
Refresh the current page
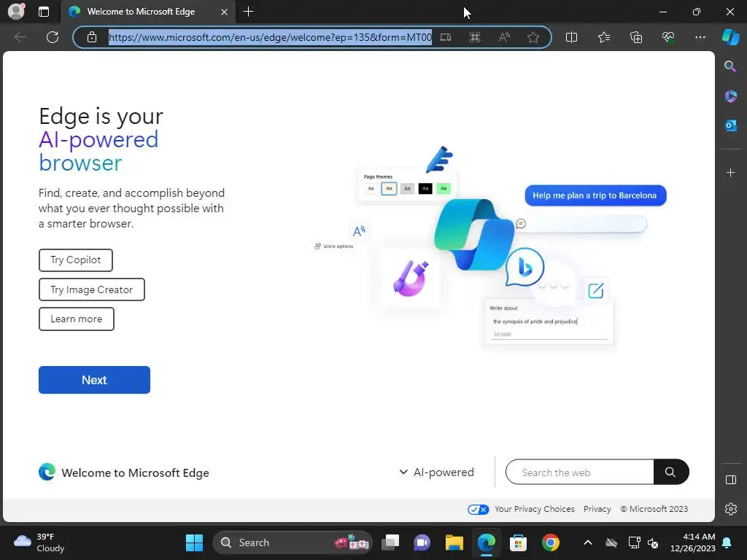pos(53,37)
